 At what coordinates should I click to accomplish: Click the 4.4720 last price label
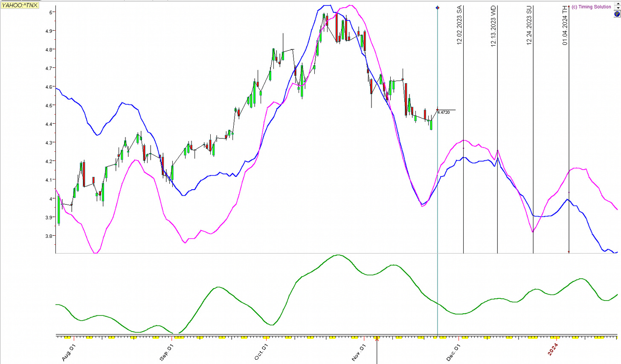[x=444, y=113]
